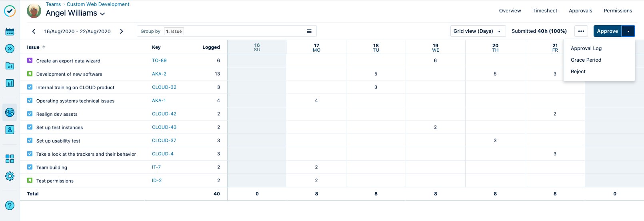Expand the Angel Williams user dropdown
The width and height of the screenshot is (644, 221).
pyautogui.click(x=102, y=14)
